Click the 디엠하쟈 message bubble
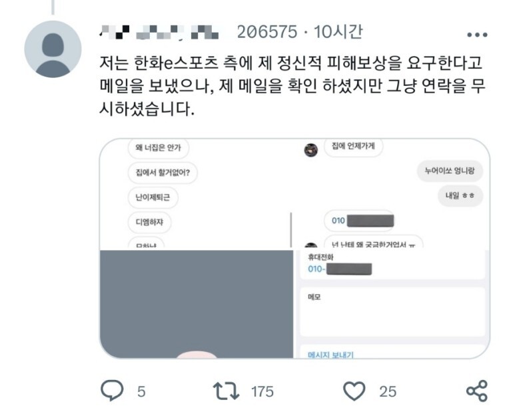This screenshot has width=515, height=420. (149, 222)
